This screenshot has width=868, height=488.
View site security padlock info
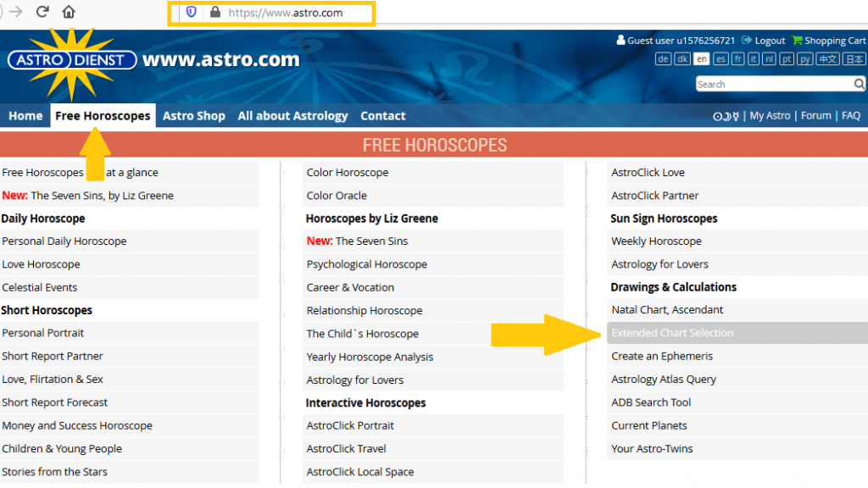pyautogui.click(x=215, y=12)
